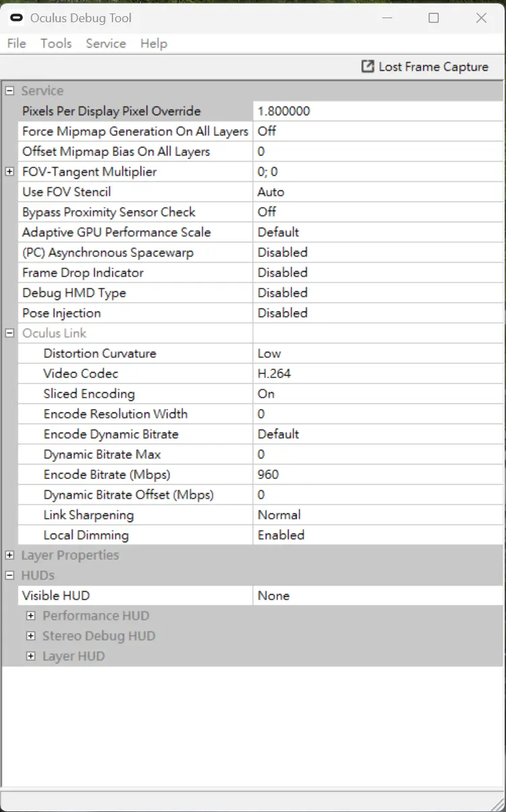506x812 pixels.
Task: Edit Pixels Per Display Pixel Override value 1.800000
Action: coord(378,111)
